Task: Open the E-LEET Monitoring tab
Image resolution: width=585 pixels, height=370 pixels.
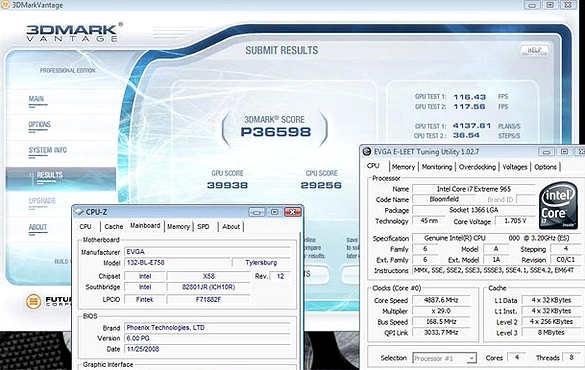Action: 437,167
